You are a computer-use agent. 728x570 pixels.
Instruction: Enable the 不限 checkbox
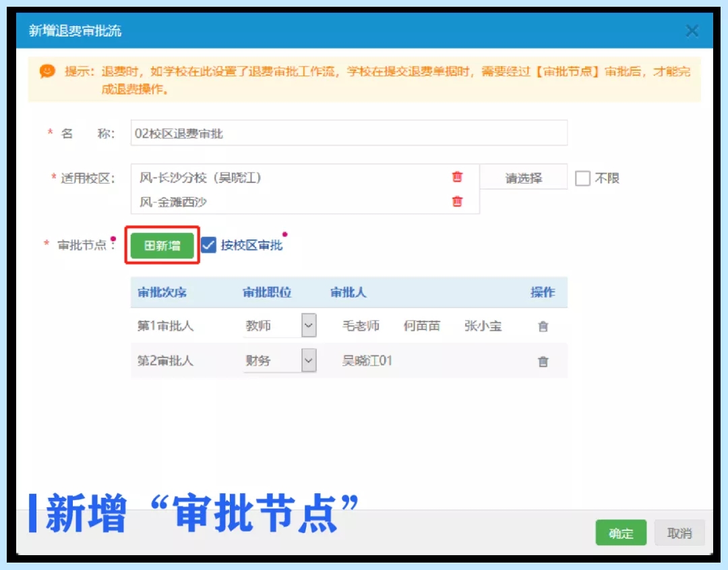(583, 179)
